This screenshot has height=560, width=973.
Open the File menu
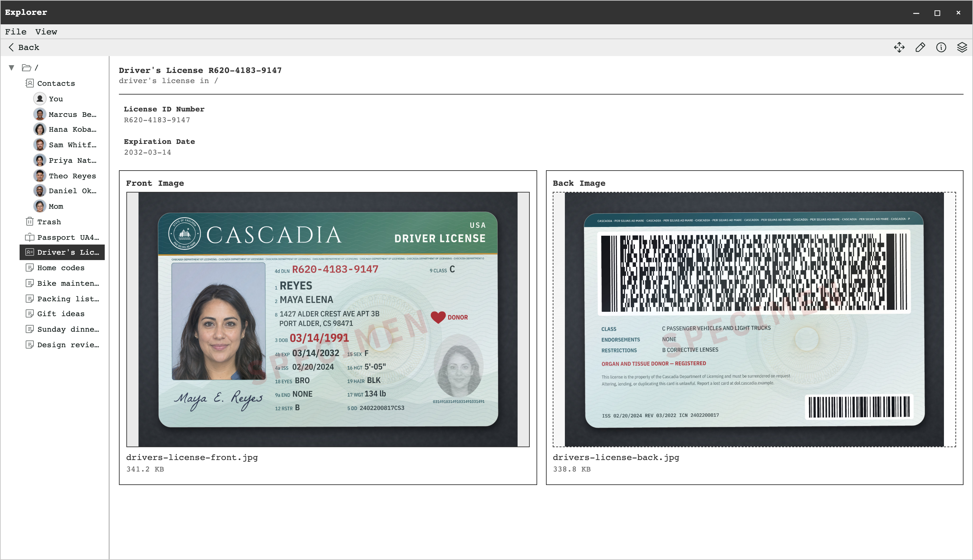(16, 31)
